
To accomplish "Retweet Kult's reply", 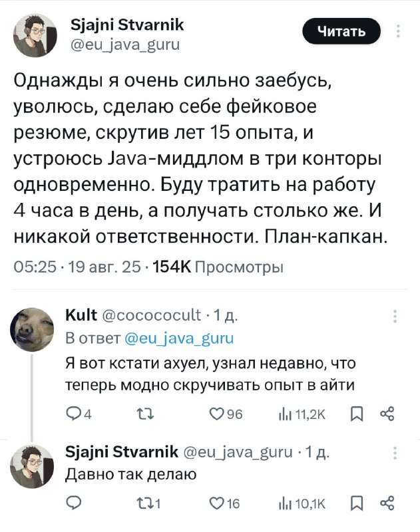I will pos(145,414).
